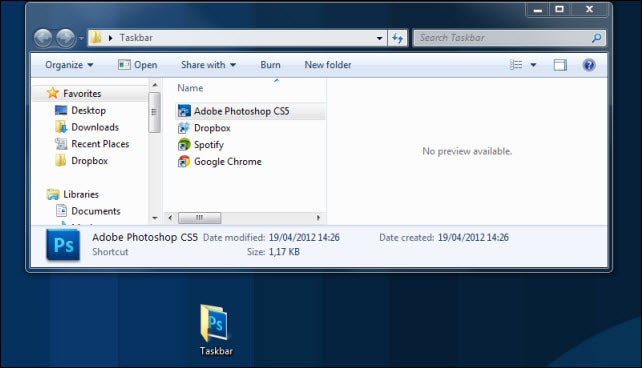Click file list horizontal scroll left arrow
642x368 pixels.
(170, 218)
